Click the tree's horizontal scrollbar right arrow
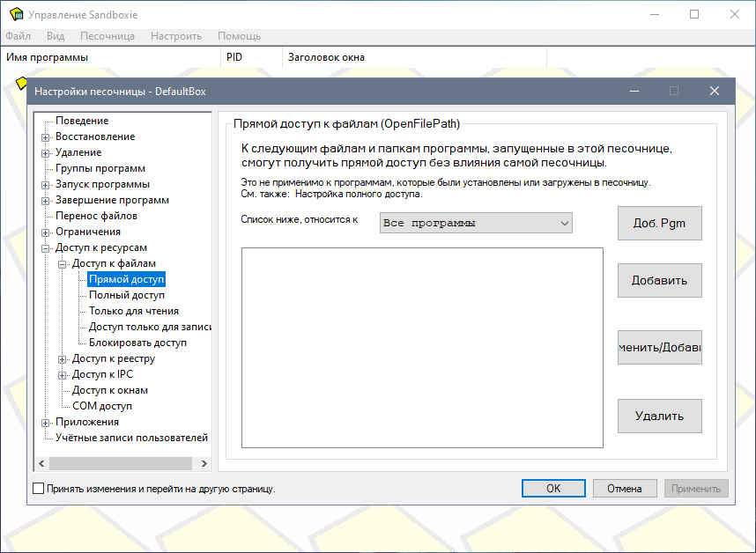Image resolution: width=756 pixels, height=553 pixels. [204, 464]
